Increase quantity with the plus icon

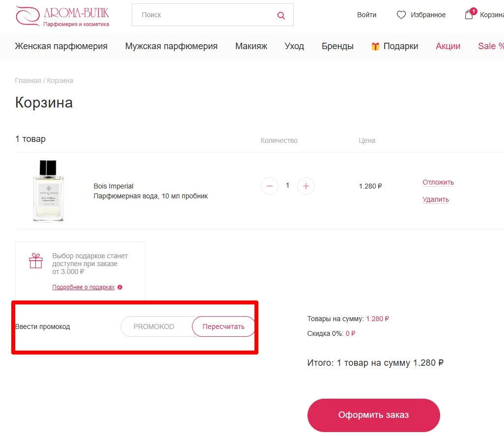(x=306, y=186)
